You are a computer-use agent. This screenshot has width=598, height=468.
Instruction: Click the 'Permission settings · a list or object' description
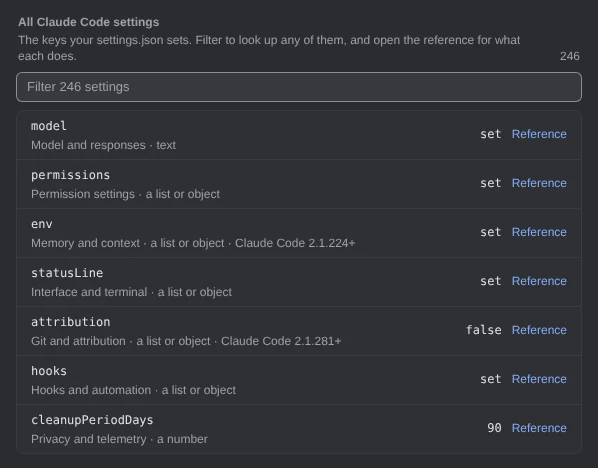[x=125, y=194]
